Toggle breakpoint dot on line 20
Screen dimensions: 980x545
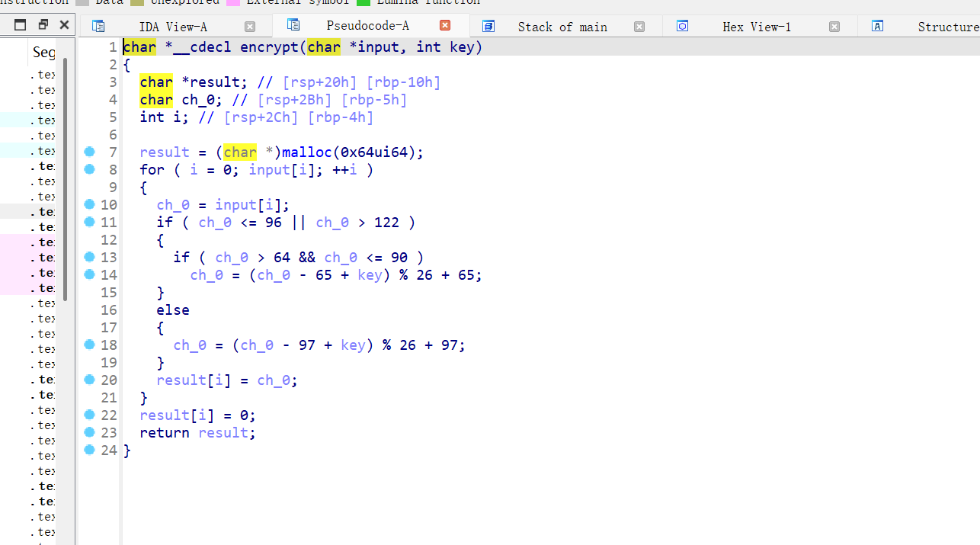[x=90, y=380]
